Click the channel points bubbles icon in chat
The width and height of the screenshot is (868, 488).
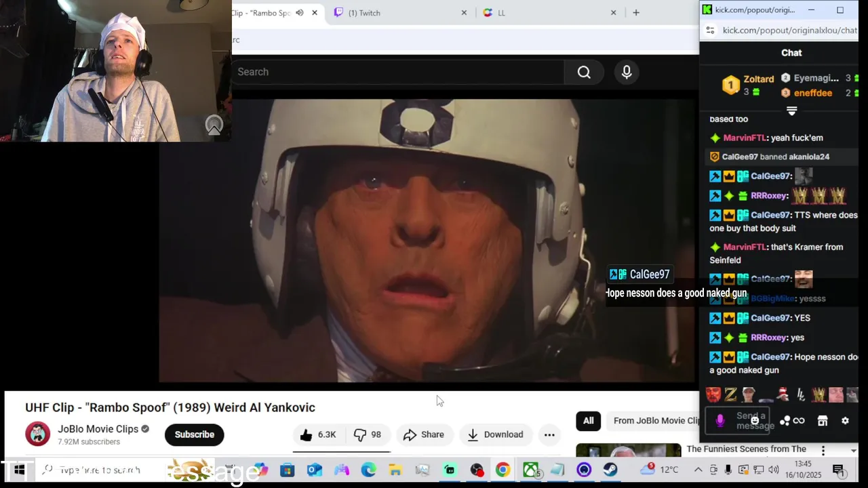[x=785, y=421]
